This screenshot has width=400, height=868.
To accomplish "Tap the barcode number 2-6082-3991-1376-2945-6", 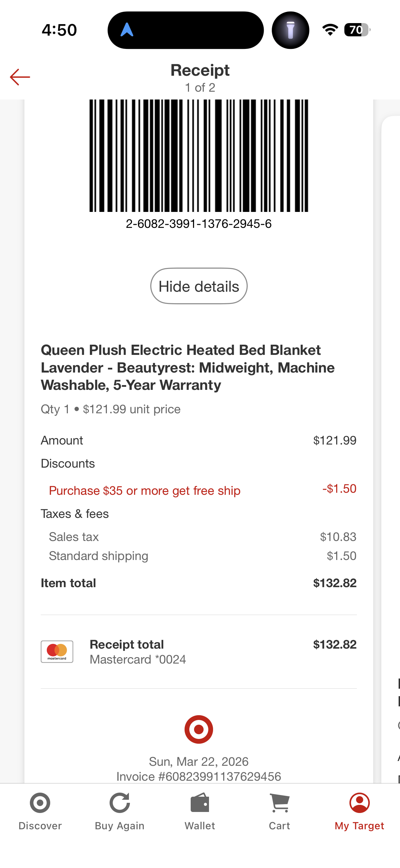I will 199,224.
